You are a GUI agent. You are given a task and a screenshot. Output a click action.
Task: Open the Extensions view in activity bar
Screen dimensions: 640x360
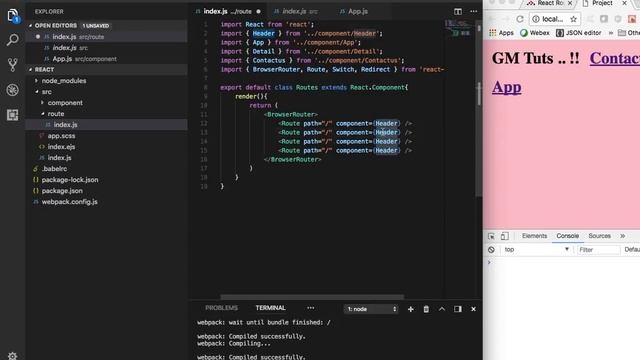pyautogui.click(x=13, y=115)
